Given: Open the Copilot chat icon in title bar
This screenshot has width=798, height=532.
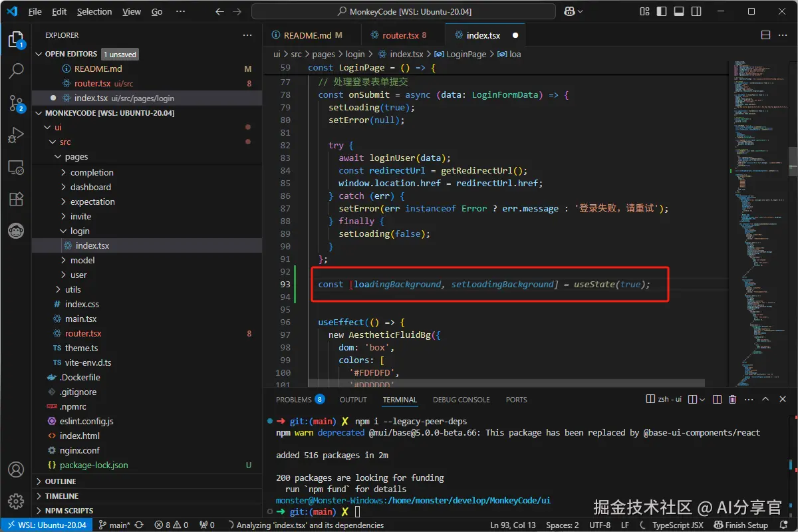Looking at the screenshot, I should [569, 11].
